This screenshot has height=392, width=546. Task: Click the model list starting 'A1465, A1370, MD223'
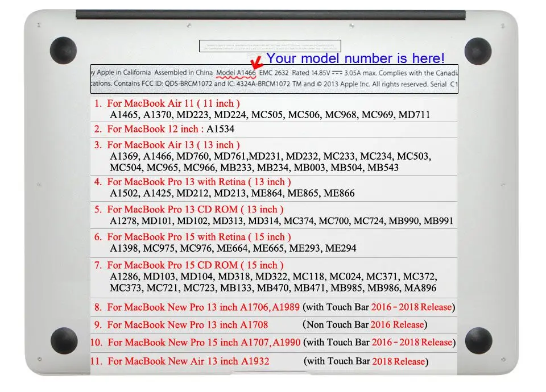(270, 115)
